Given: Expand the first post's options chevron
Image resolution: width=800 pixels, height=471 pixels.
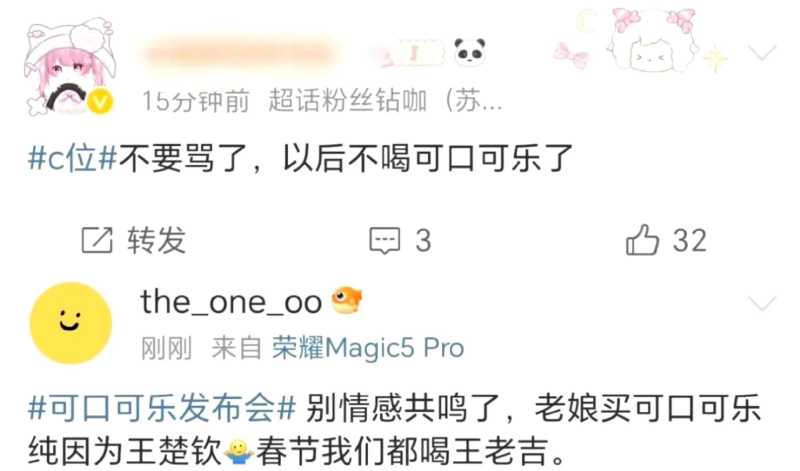Looking at the screenshot, I should click(762, 53).
